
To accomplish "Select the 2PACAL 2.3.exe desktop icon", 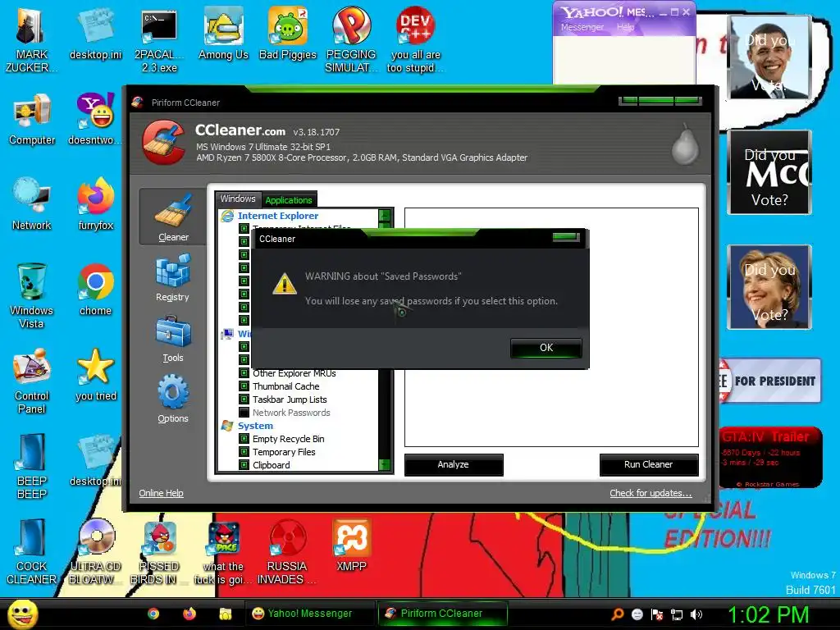I will point(159,40).
